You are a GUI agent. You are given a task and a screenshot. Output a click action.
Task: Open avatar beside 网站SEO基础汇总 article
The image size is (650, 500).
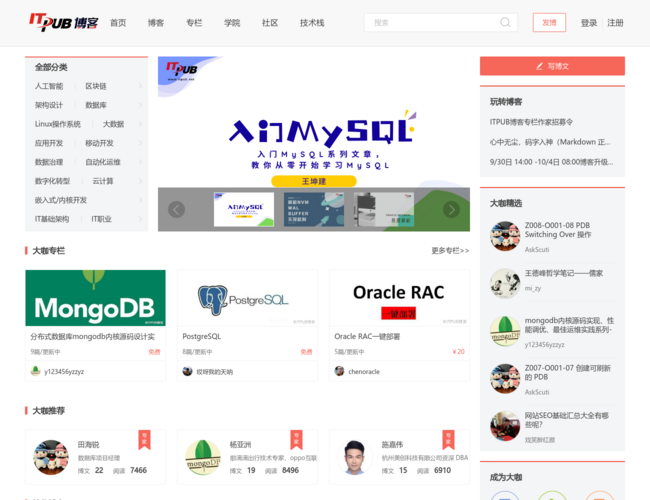[505, 426]
